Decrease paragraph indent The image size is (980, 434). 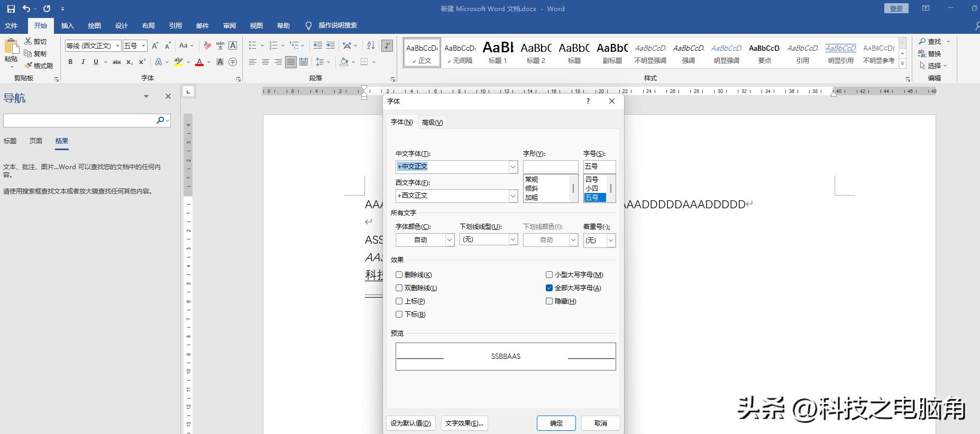coord(318,45)
